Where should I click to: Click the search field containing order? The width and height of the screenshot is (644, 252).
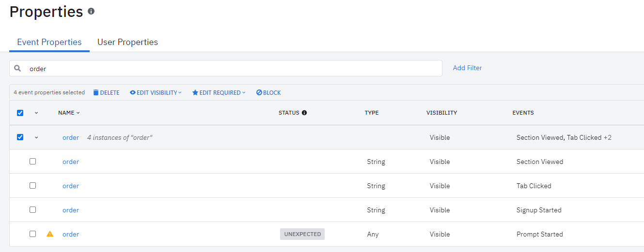[233, 68]
